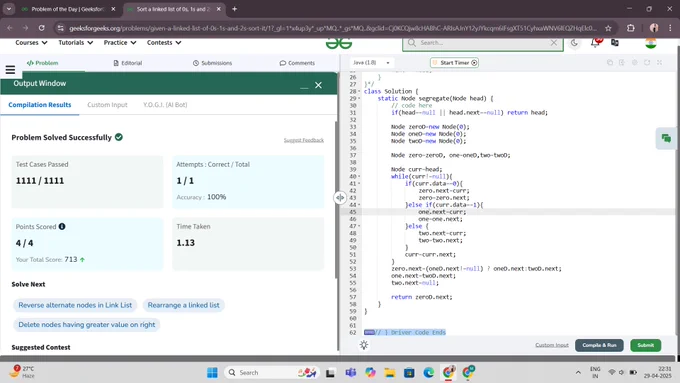Viewport: 680px width, 383px height.
Task: Click the browser address bar
Action: pyautogui.click(x=333, y=28)
